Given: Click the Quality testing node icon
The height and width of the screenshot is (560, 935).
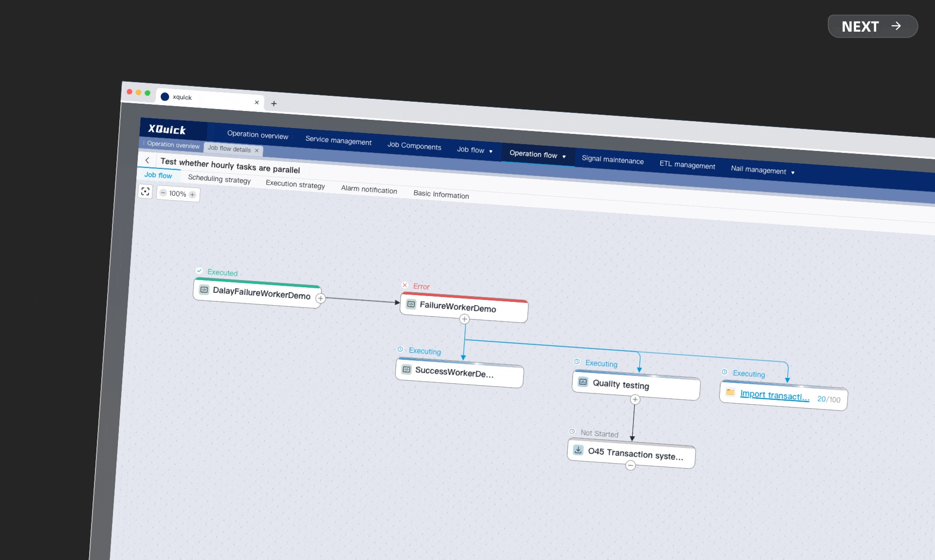Looking at the screenshot, I should click(x=583, y=382).
